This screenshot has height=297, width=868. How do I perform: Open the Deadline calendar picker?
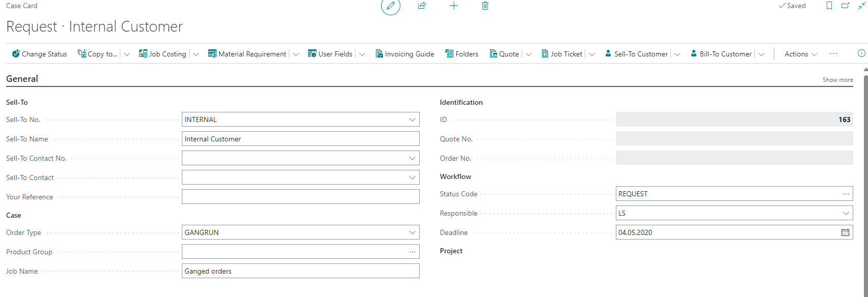click(845, 232)
